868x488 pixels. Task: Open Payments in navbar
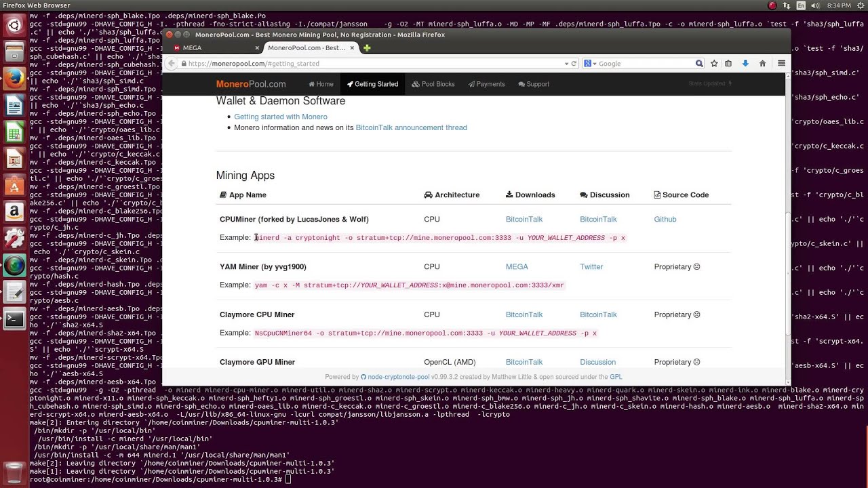point(486,84)
